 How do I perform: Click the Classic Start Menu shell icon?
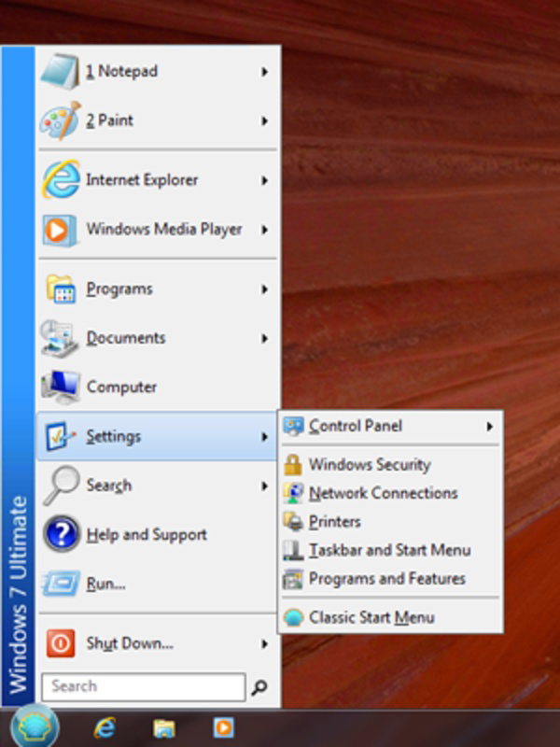(x=293, y=617)
